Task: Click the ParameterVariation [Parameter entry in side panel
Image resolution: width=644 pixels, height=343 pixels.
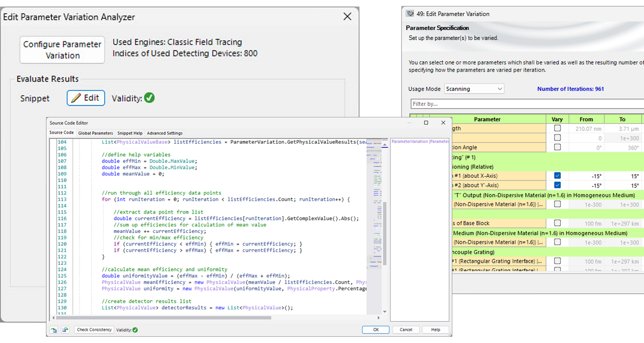Action: click(420, 141)
